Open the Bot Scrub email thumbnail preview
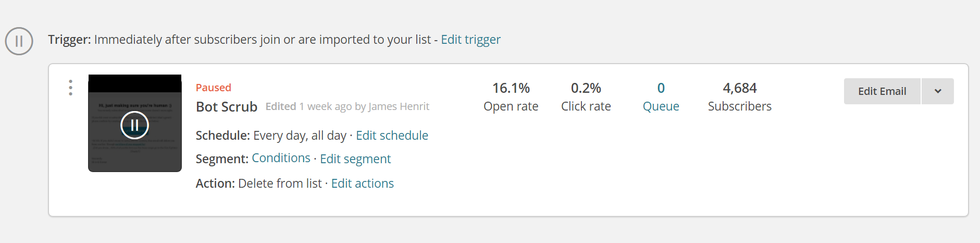The height and width of the screenshot is (243, 980). coord(135,124)
